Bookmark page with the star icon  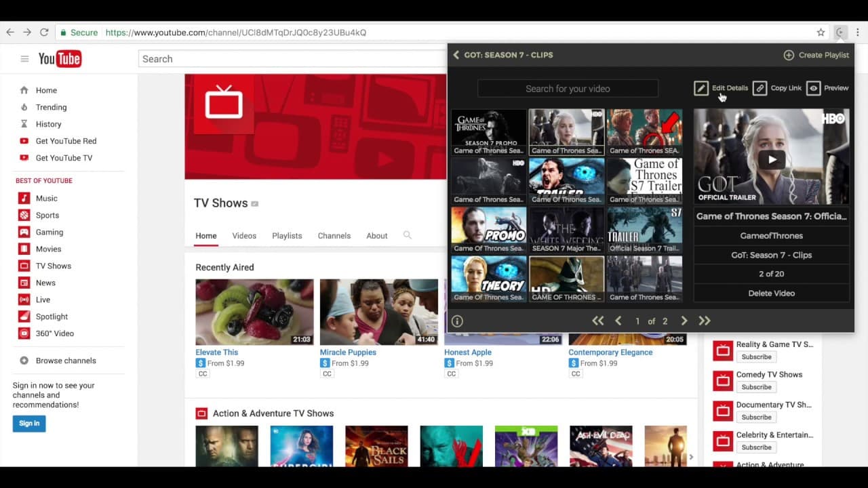(x=821, y=32)
